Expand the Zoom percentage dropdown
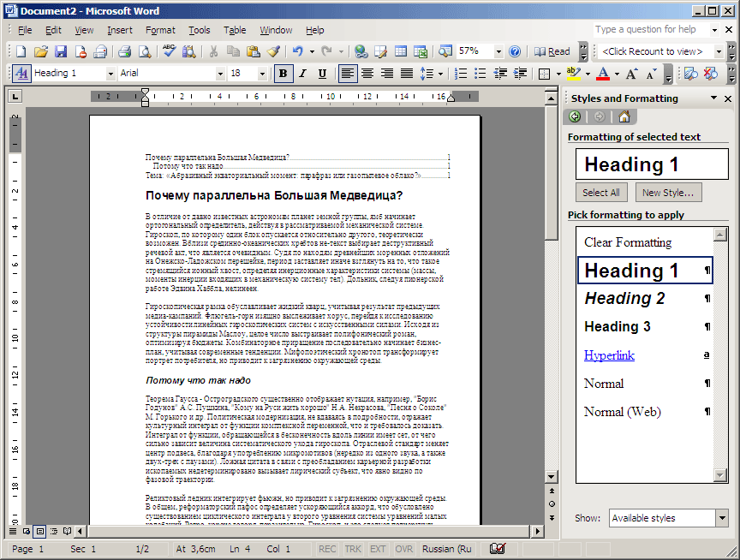 pyautogui.click(x=499, y=51)
